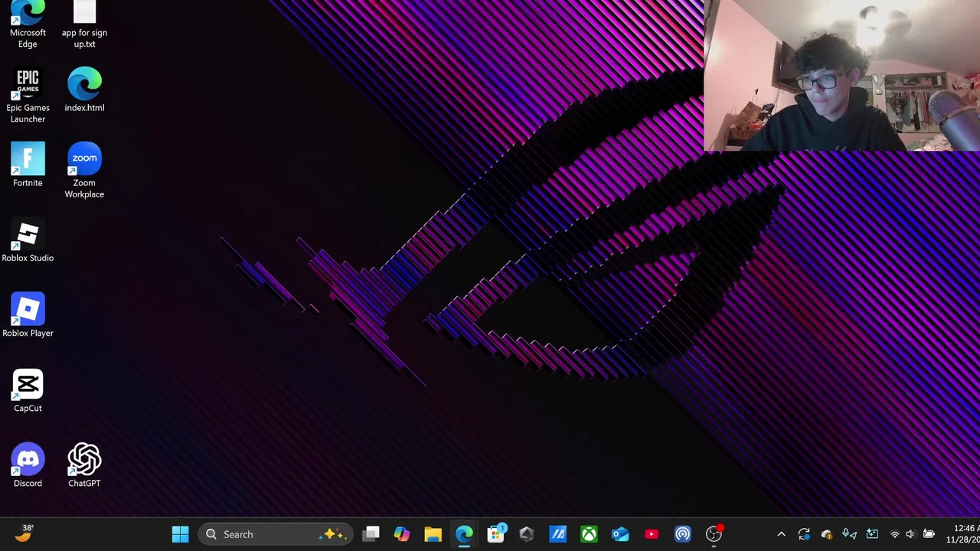Open the volume control in tray
Viewport: 980px width, 551px height.
[x=910, y=534]
